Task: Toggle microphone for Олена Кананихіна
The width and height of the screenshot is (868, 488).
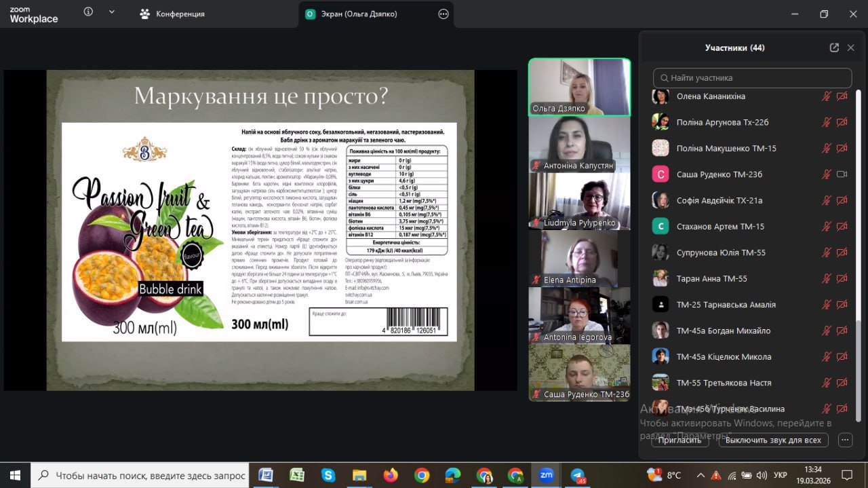Action: point(826,96)
